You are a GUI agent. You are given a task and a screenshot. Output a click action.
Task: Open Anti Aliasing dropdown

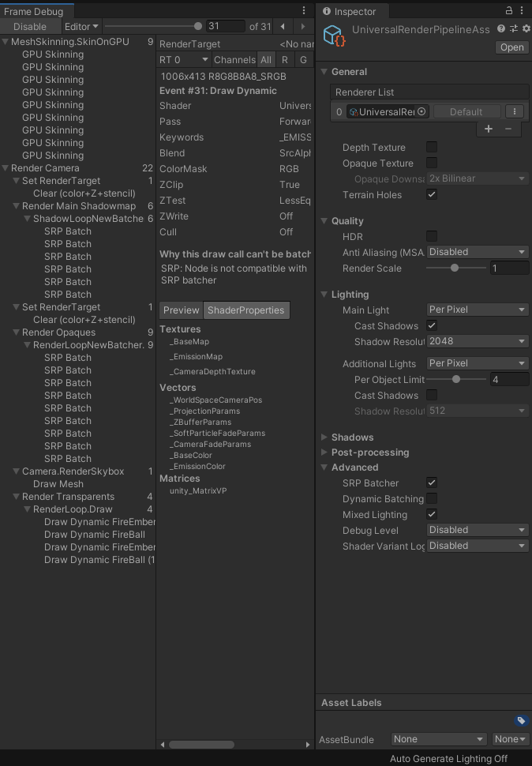478,252
